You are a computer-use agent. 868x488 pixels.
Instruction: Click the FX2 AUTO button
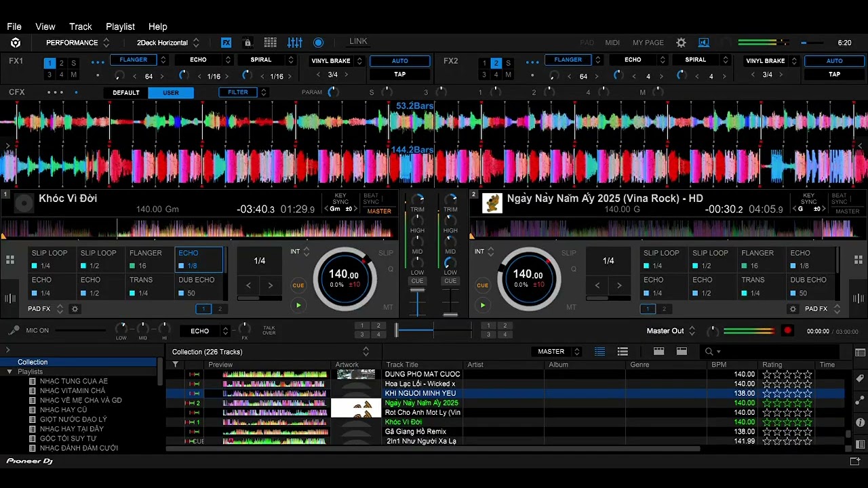click(x=835, y=60)
